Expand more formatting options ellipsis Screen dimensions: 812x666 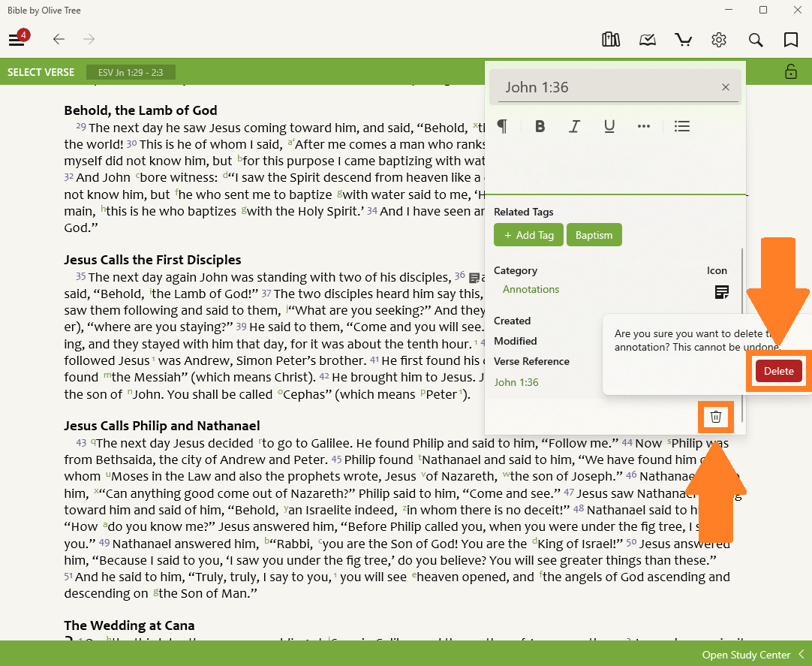coord(644,126)
